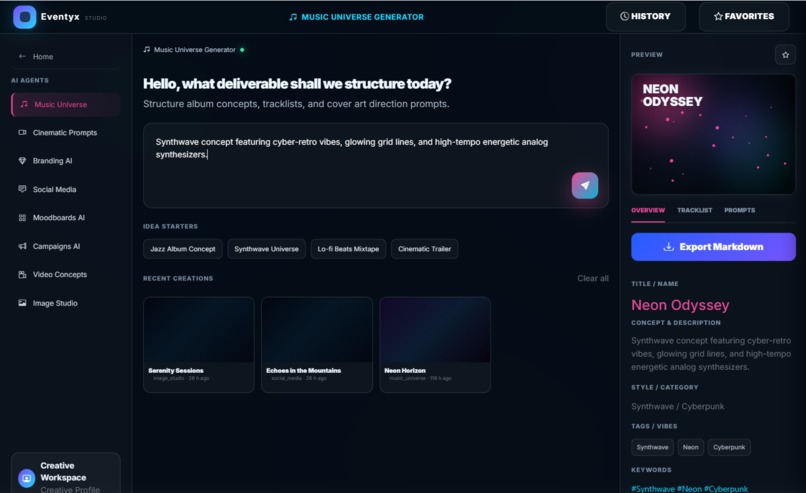Switch to the Overview tab
Viewport: 806px width, 493px height.
[648, 210]
